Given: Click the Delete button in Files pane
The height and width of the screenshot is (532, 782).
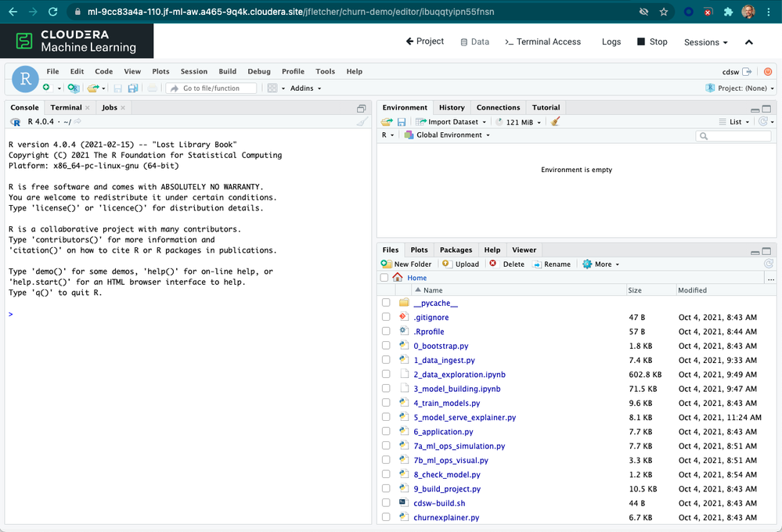Looking at the screenshot, I should 507,264.
